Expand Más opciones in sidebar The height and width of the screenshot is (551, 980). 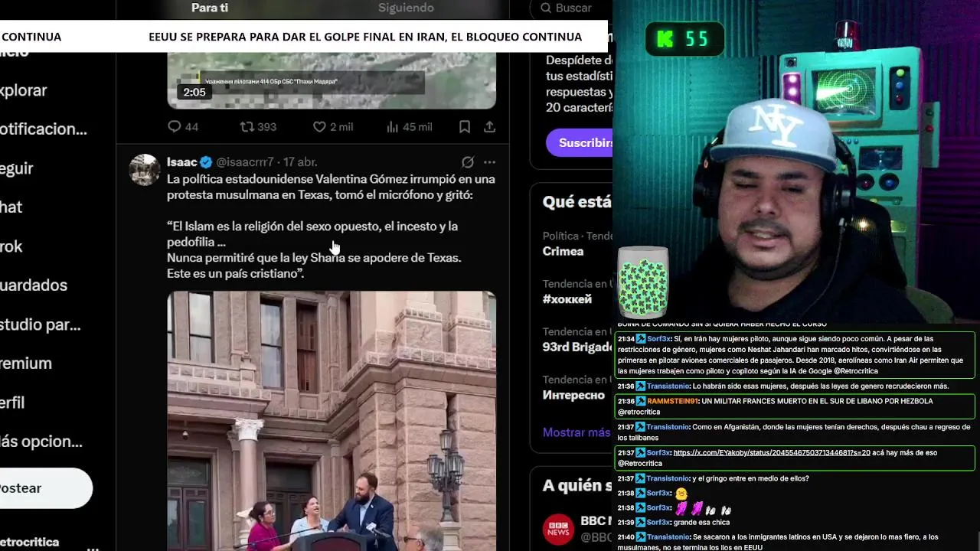tap(41, 442)
